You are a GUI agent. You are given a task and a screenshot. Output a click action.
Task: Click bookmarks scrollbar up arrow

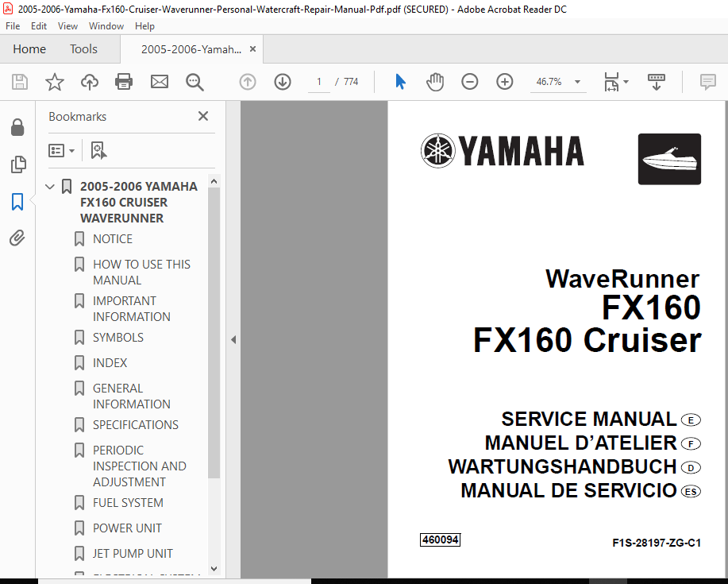pos(214,181)
